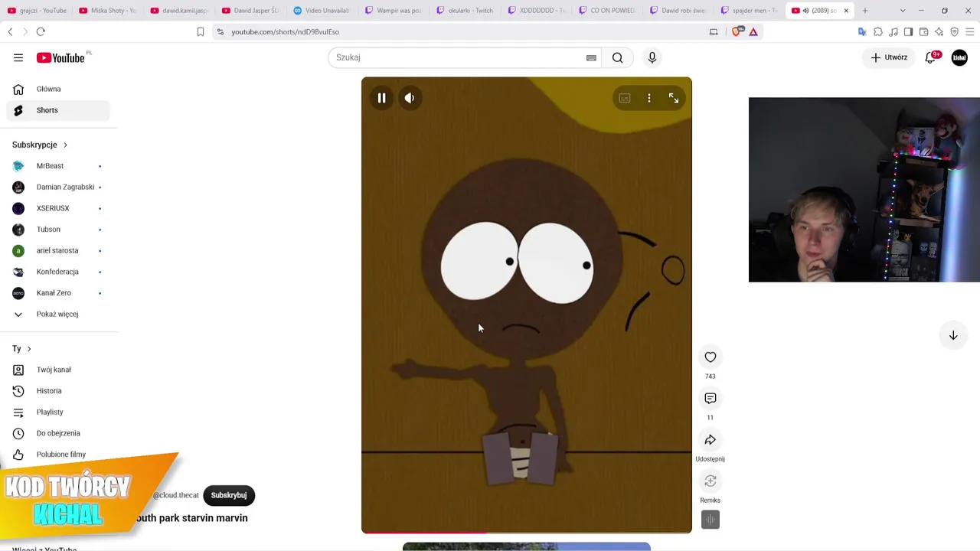Open YouTube notifications bell

pyautogui.click(x=931, y=57)
